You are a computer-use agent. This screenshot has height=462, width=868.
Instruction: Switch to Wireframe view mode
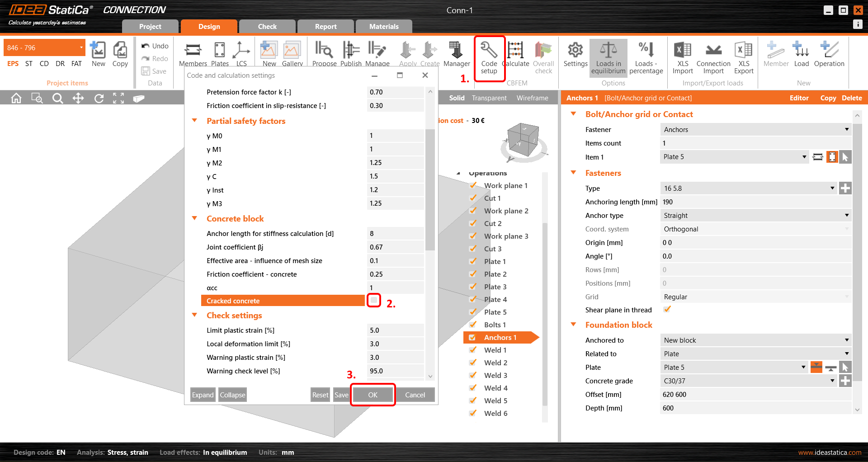(532, 98)
